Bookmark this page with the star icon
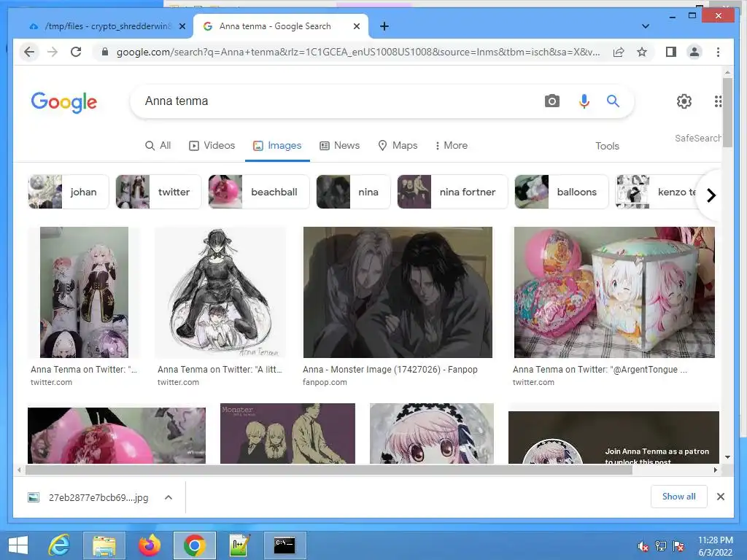Screen dimensions: 747x560 pyautogui.click(x=642, y=52)
